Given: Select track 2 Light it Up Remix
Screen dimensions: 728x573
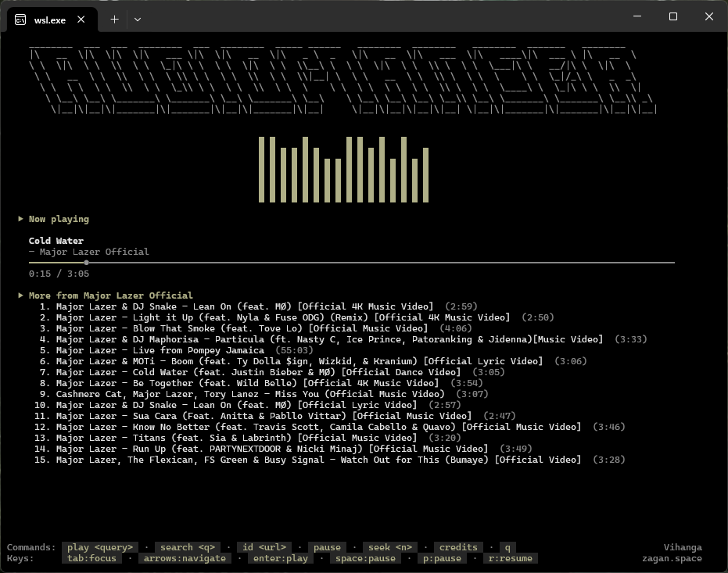Looking at the screenshot, I should 296,317.
